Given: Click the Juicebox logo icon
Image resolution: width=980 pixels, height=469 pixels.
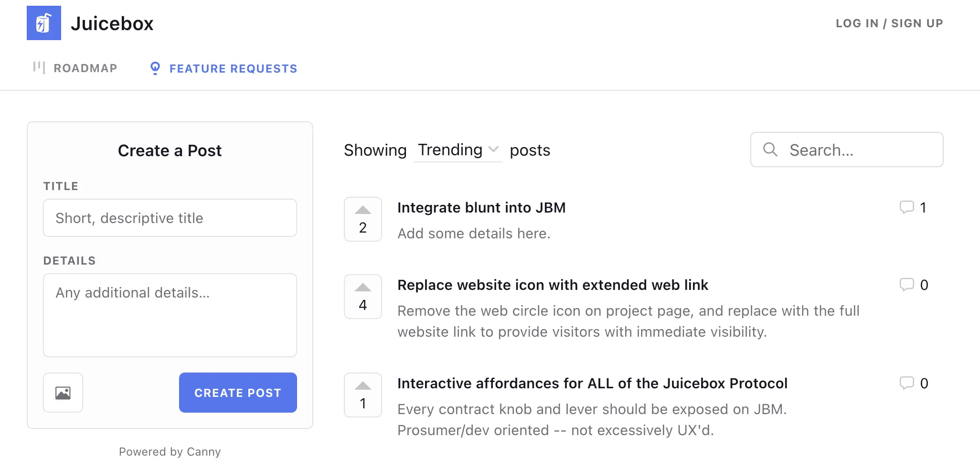Looking at the screenshot, I should (44, 23).
